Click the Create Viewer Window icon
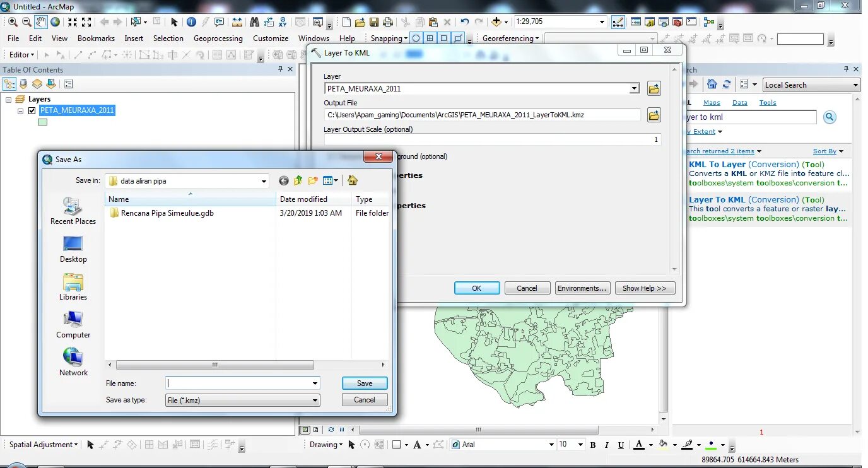This screenshot has height=468, width=868. [x=318, y=22]
